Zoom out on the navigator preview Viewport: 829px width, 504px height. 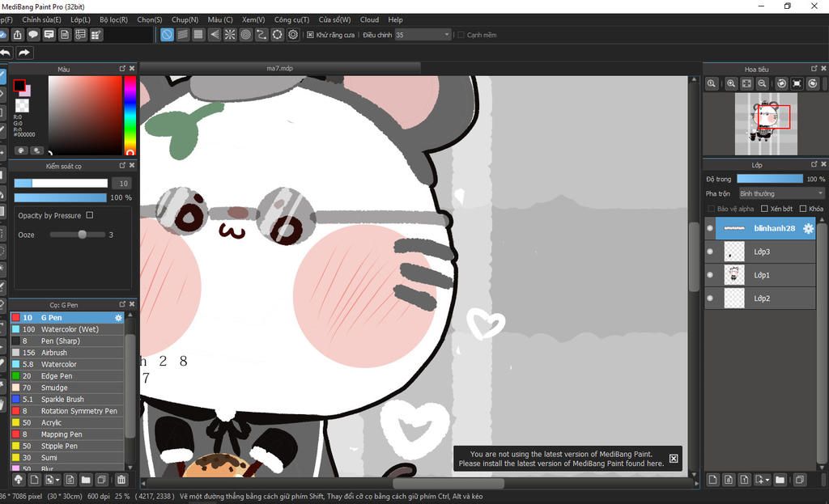click(762, 83)
